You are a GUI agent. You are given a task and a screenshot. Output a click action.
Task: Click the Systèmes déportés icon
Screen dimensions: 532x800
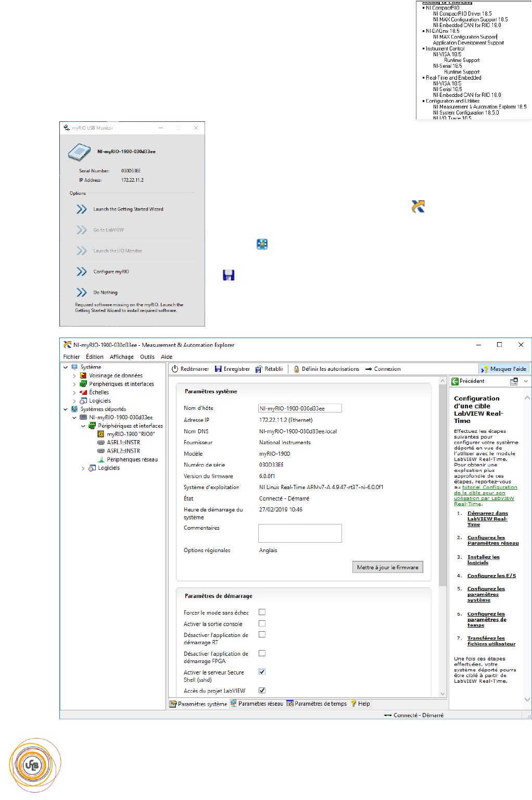coord(74,409)
